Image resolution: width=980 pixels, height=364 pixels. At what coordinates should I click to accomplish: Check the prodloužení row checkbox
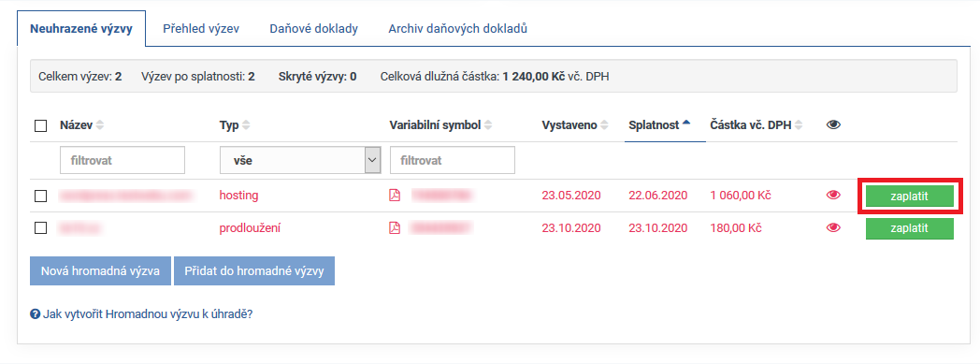coord(40,228)
